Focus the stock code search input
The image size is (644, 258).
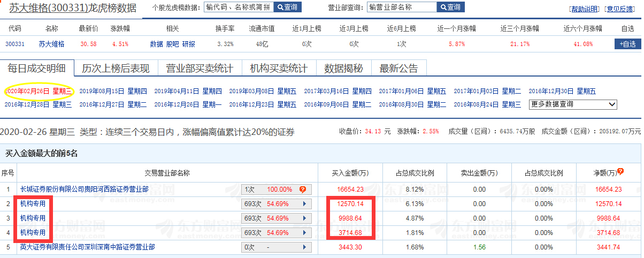coord(239,7)
